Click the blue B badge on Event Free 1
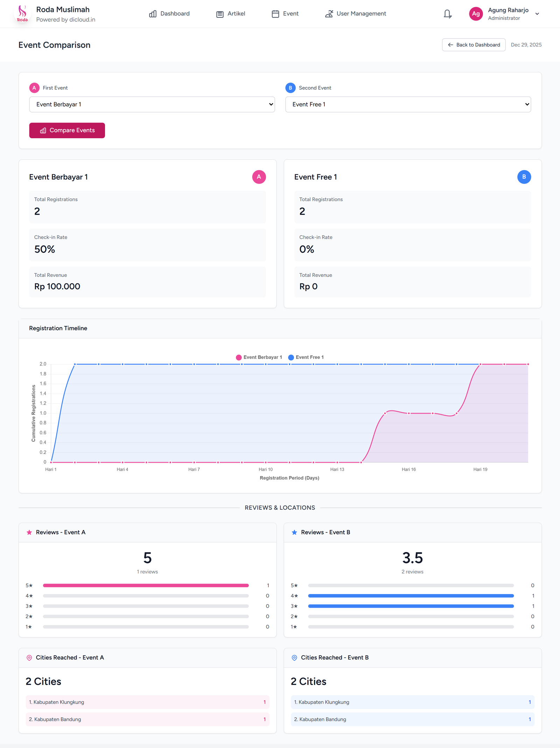The width and height of the screenshot is (560, 748). 524,177
